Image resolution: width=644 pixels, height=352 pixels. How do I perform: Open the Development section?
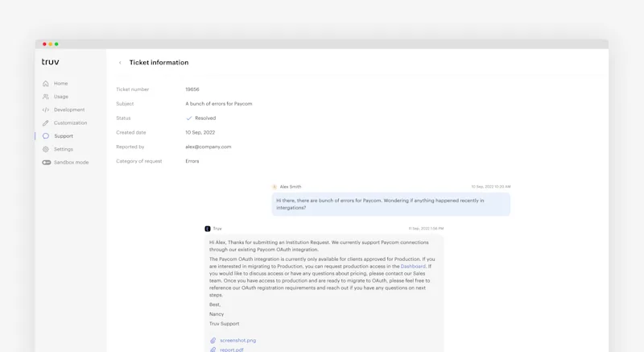pos(69,110)
